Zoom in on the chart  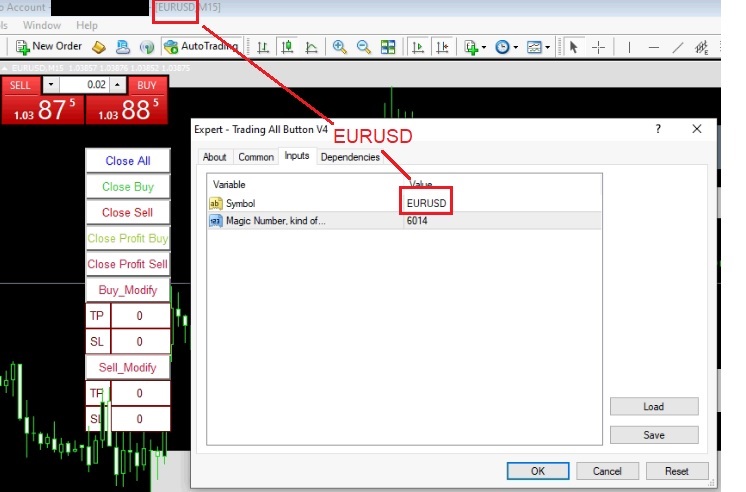(339, 47)
